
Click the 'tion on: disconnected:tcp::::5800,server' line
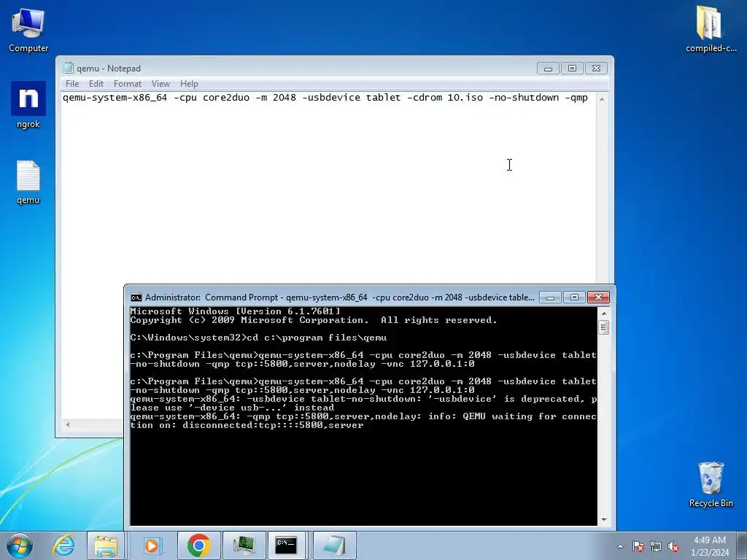click(x=247, y=425)
